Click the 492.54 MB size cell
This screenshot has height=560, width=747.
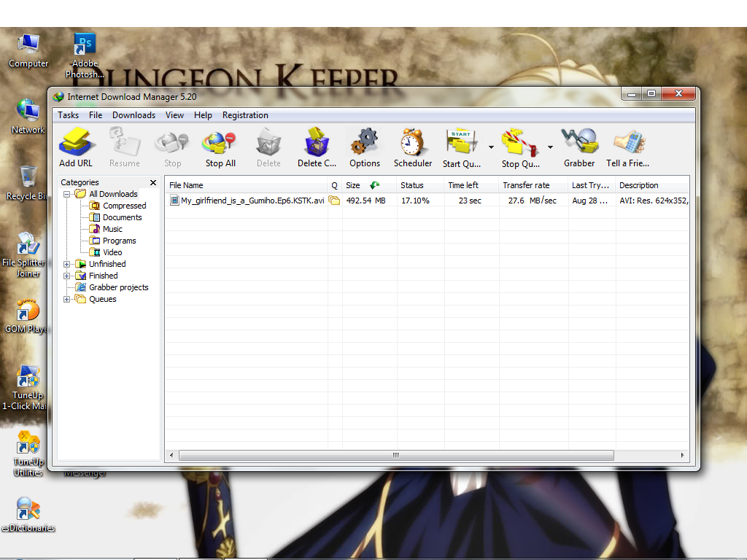(x=366, y=201)
